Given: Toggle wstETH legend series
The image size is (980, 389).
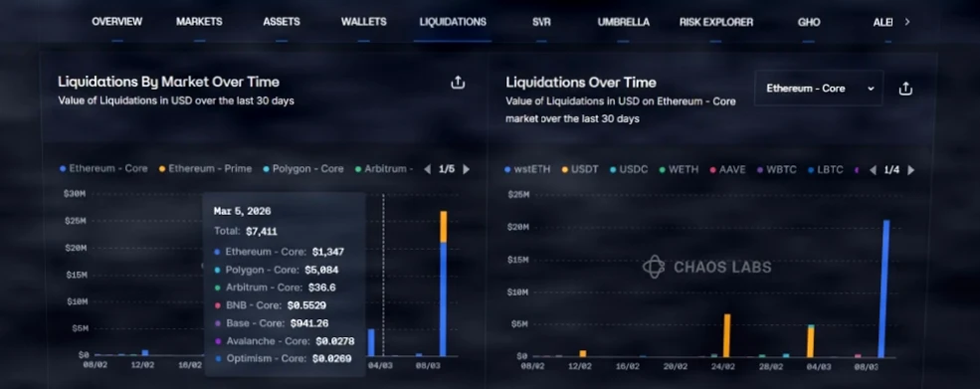Looking at the screenshot, I should pos(528,169).
